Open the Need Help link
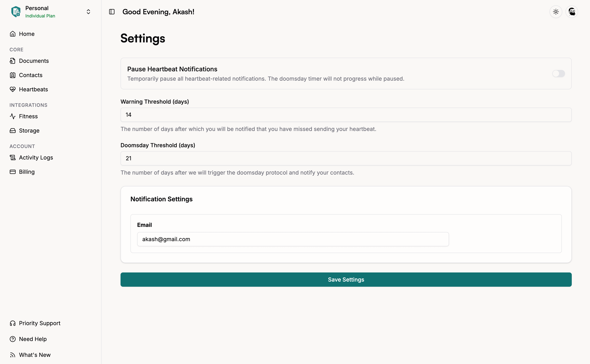 pyautogui.click(x=33, y=339)
